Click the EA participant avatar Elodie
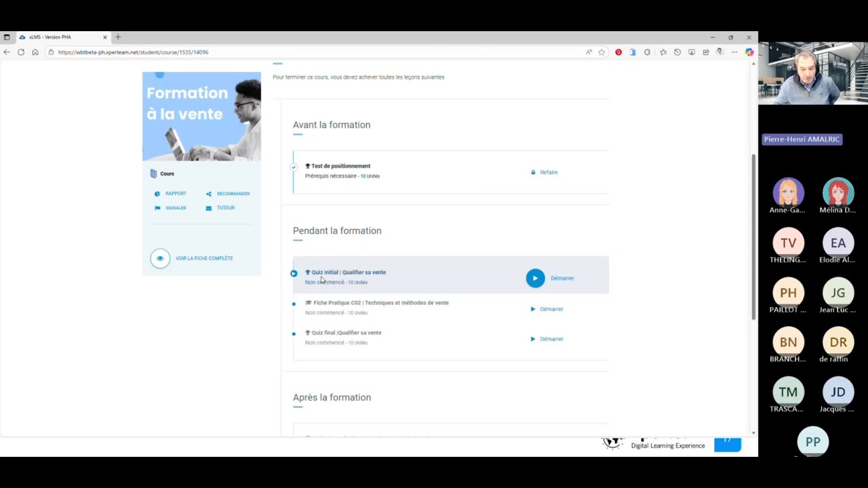The height and width of the screenshot is (488, 868). coord(838,243)
